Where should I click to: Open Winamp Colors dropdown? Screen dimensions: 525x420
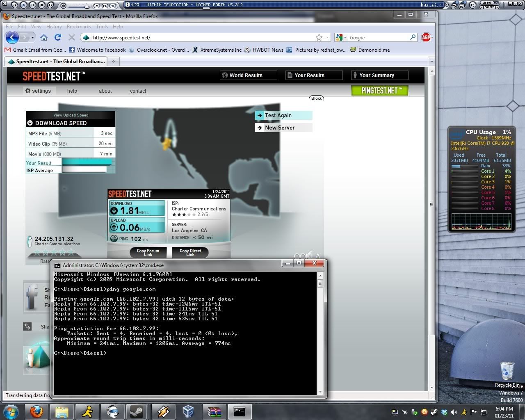tap(489, 7)
